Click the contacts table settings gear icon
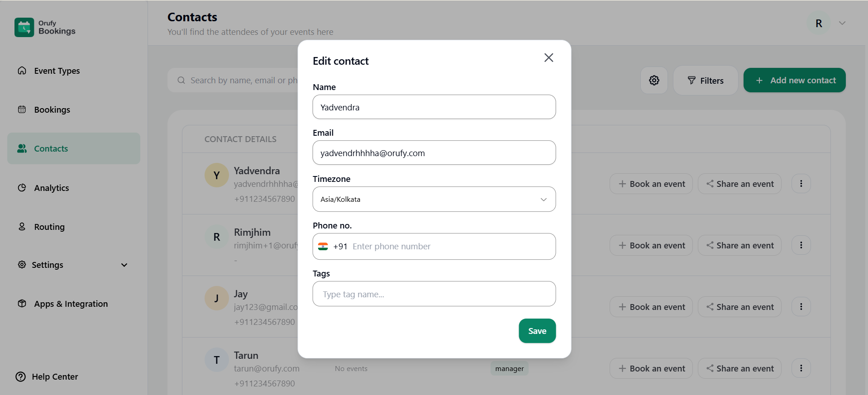 [654, 81]
